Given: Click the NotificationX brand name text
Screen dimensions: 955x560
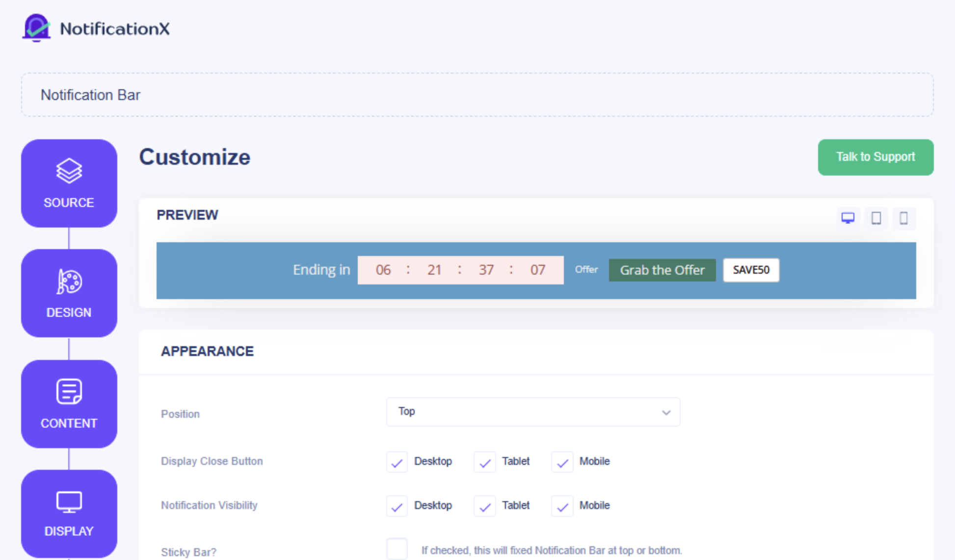Looking at the screenshot, I should click(115, 29).
